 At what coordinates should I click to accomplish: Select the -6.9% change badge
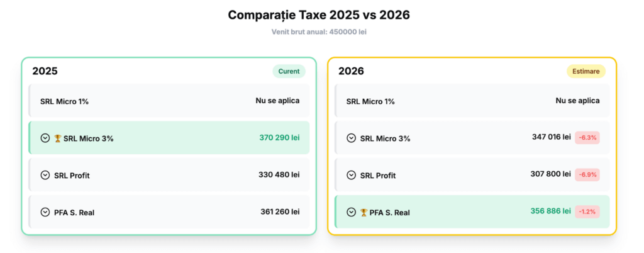pyautogui.click(x=587, y=174)
